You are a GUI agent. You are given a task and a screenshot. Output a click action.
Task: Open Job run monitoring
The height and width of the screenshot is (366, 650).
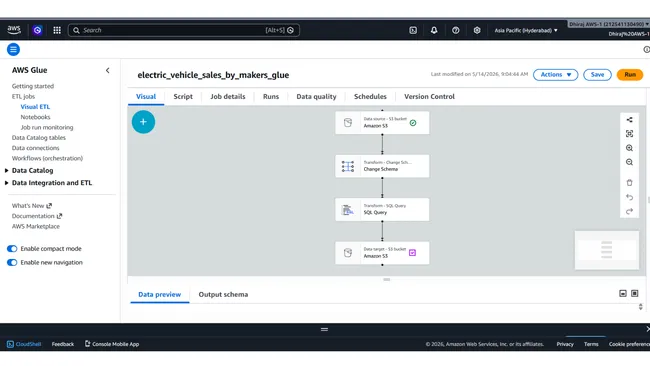(47, 127)
